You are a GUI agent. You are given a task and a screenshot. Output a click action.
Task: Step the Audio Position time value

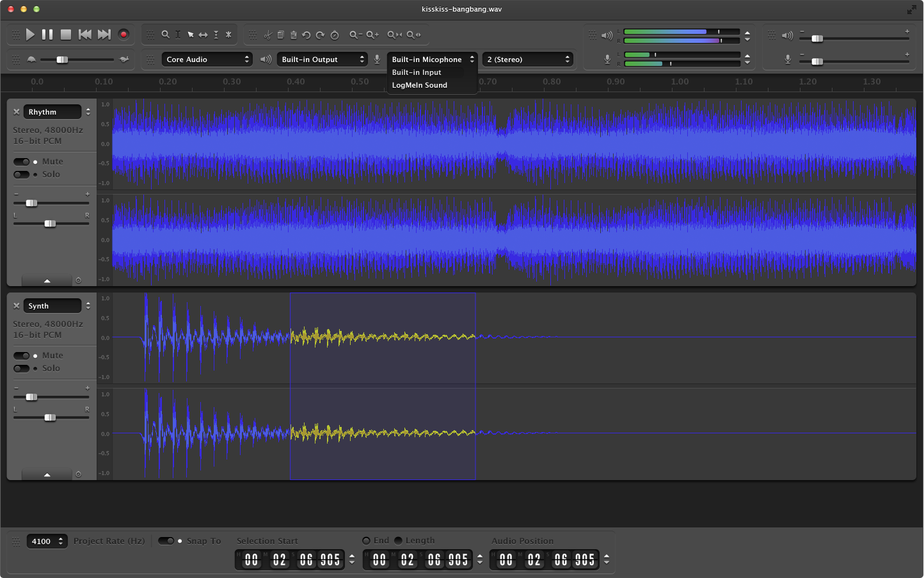[x=607, y=560]
